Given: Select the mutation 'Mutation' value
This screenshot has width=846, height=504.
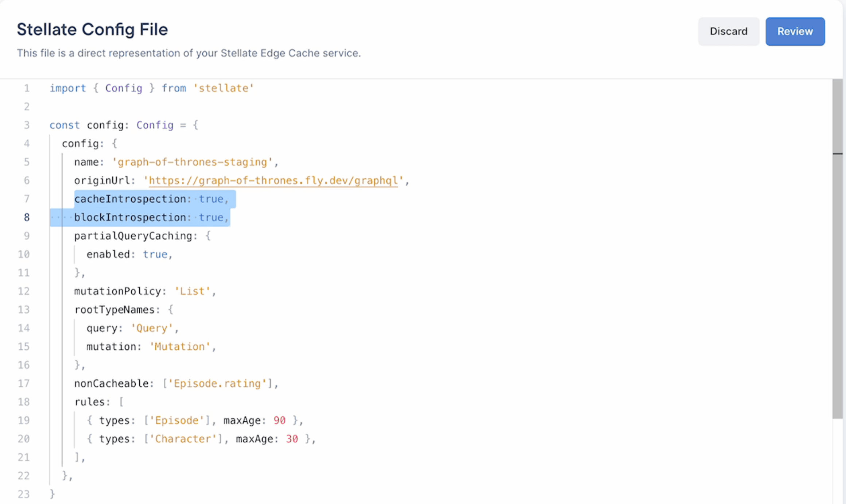Looking at the screenshot, I should [x=180, y=346].
